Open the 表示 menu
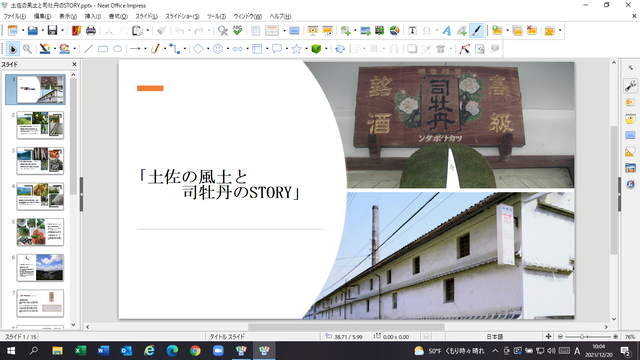Image resolution: width=640 pixels, height=360 pixels. point(68,16)
